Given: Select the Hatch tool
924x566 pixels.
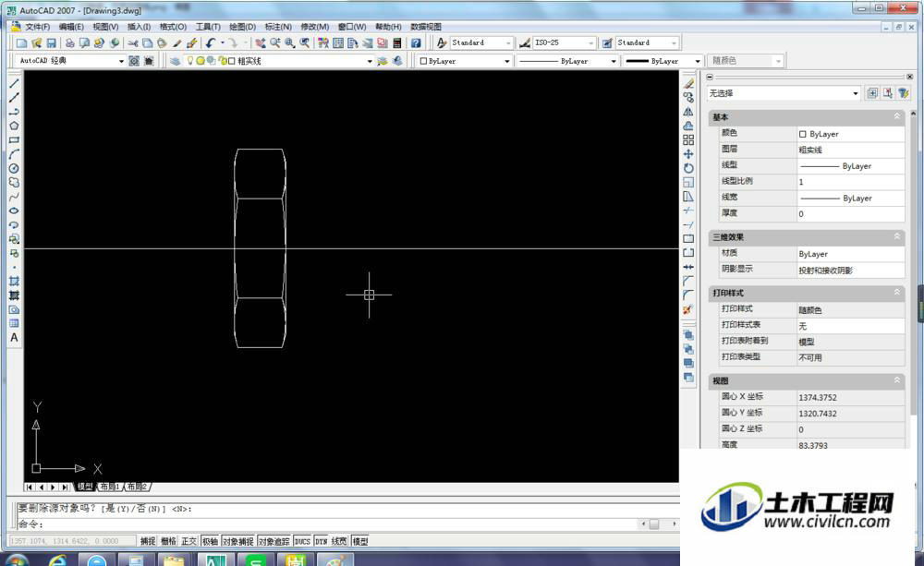Looking at the screenshot, I should pos(14,282).
